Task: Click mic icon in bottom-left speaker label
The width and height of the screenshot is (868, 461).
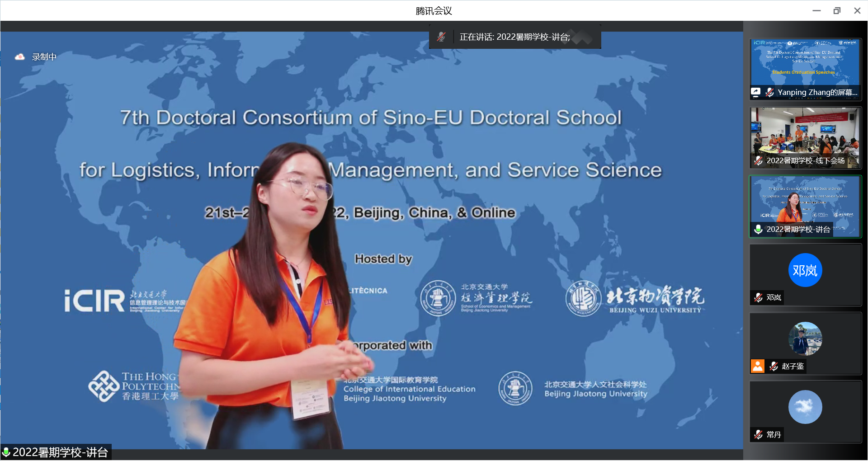Action: click(6, 452)
